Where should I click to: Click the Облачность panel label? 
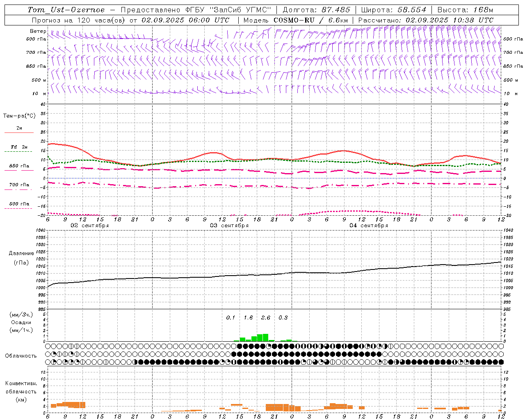21,356
